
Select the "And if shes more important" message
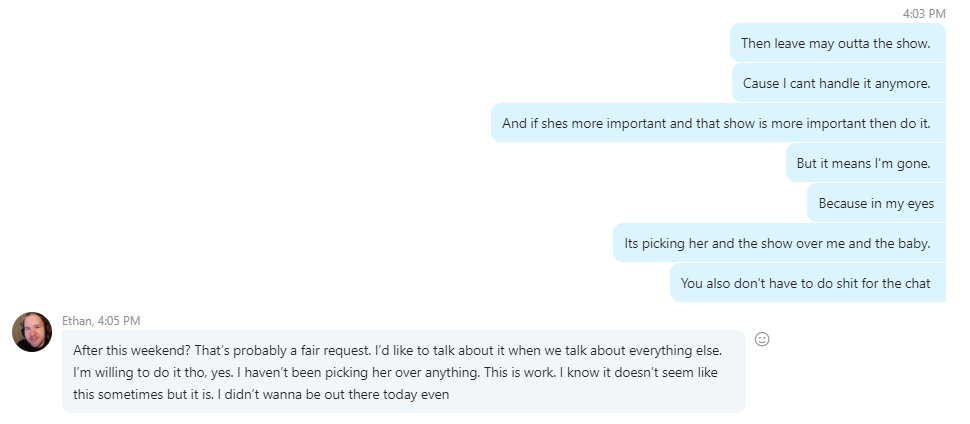coord(718,123)
